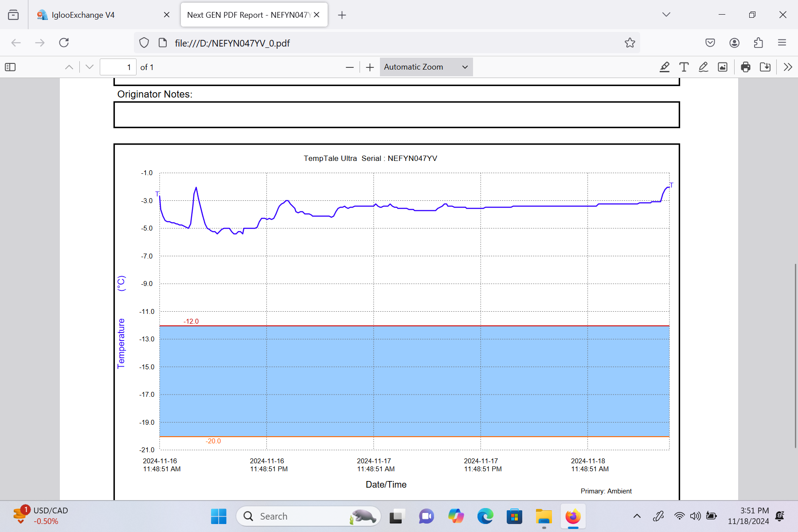Open the pen menu in system tray
Image resolution: width=798 pixels, height=532 pixels.
click(x=658, y=516)
